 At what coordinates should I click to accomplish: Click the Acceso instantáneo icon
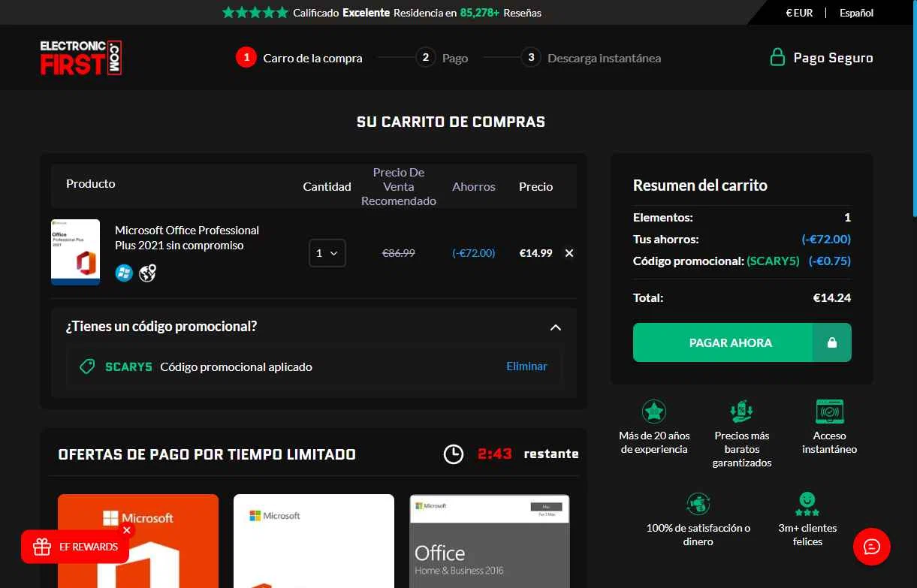[830, 411]
